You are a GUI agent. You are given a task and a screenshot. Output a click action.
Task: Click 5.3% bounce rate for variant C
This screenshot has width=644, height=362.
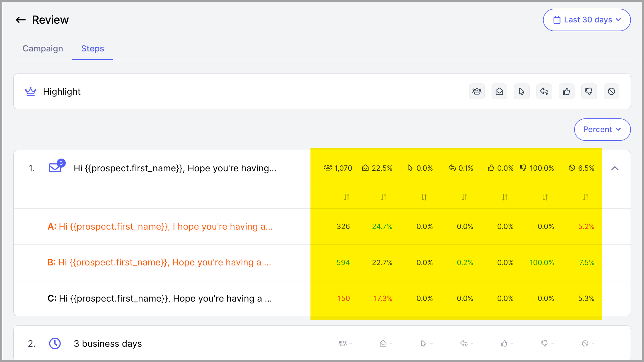tap(586, 299)
